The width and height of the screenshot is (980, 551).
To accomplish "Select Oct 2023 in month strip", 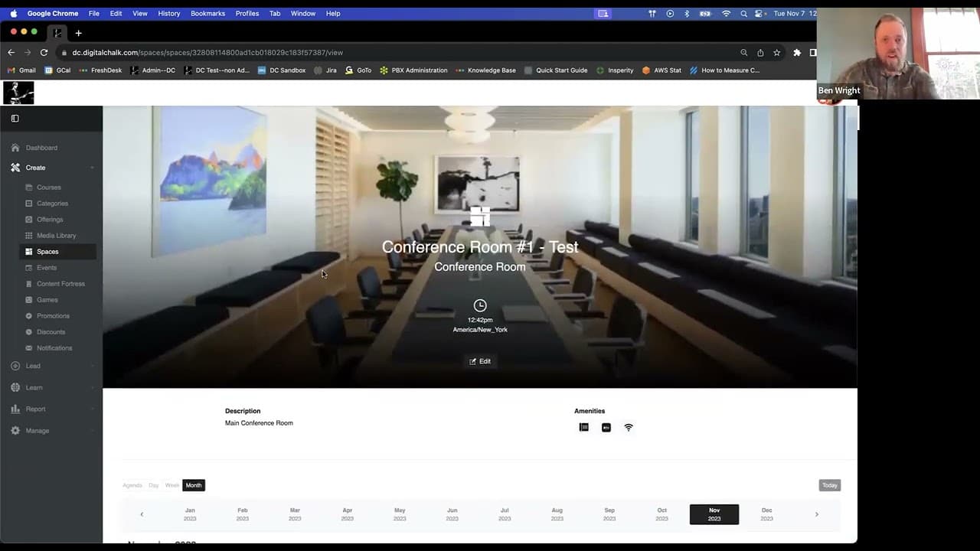I will pyautogui.click(x=662, y=514).
